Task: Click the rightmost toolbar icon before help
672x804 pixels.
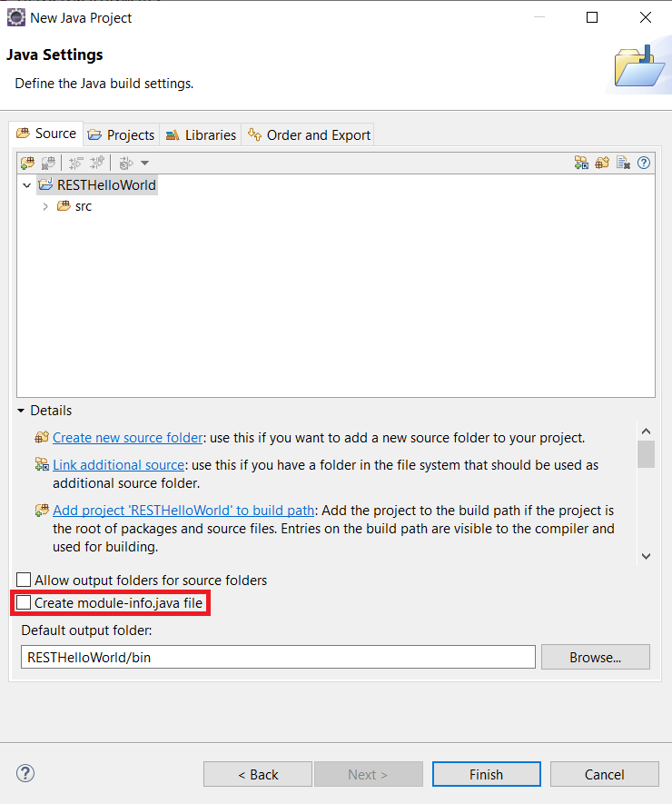Action: point(623,163)
